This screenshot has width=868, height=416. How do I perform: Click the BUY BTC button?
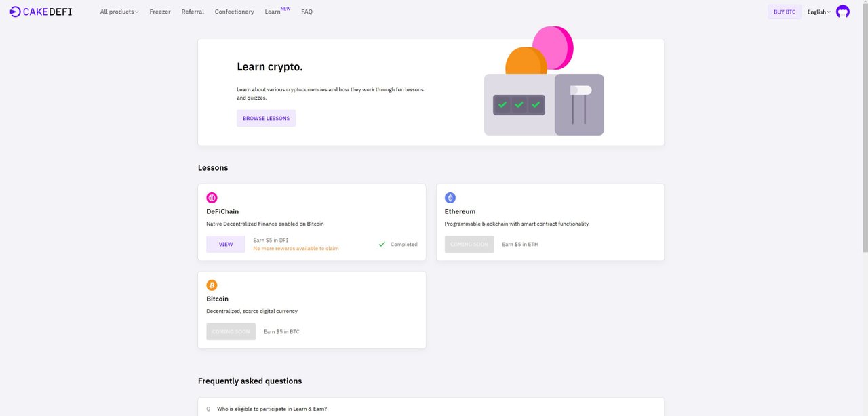(785, 12)
